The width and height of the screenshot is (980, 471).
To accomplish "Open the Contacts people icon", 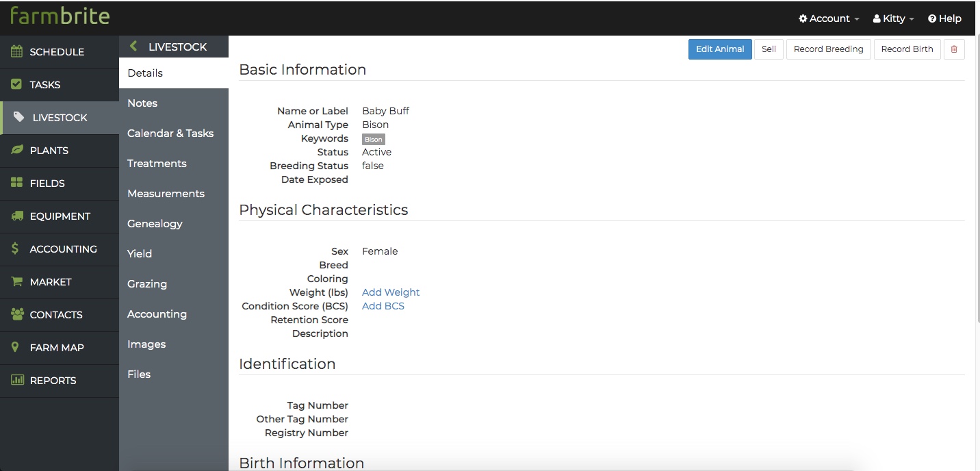I will pos(17,314).
